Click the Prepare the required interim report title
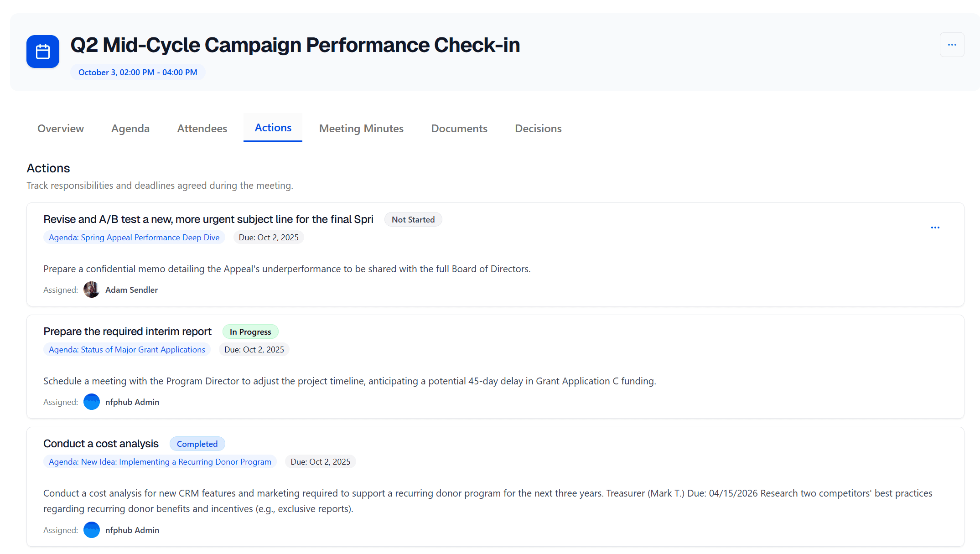The width and height of the screenshot is (980, 554). [127, 331]
